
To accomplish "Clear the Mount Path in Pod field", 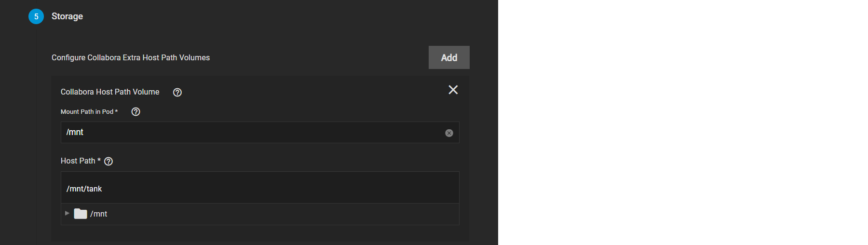I will pyautogui.click(x=449, y=133).
